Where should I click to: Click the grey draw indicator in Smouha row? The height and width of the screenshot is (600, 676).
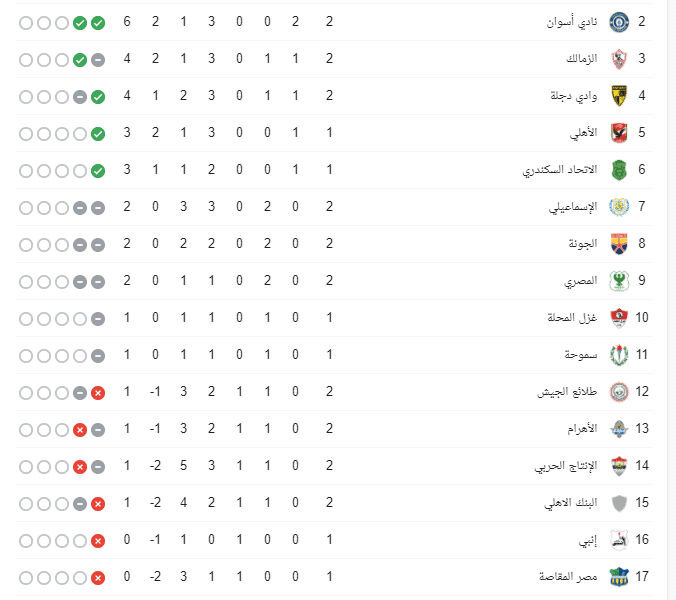tap(98, 356)
